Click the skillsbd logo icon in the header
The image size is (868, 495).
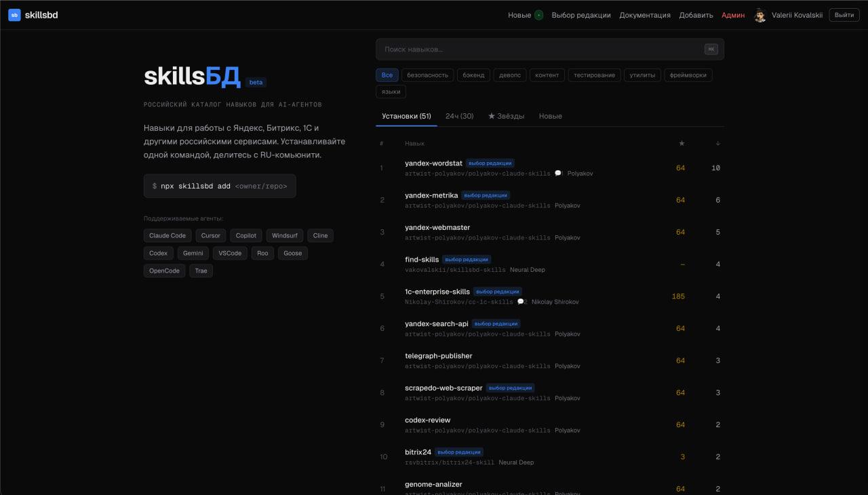click(x=14, y=15)
